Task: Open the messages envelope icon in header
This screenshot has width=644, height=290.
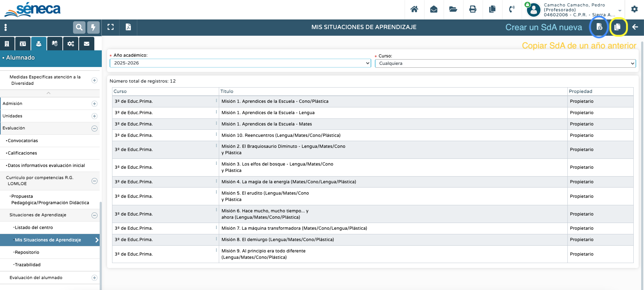Action: (434, 9)
